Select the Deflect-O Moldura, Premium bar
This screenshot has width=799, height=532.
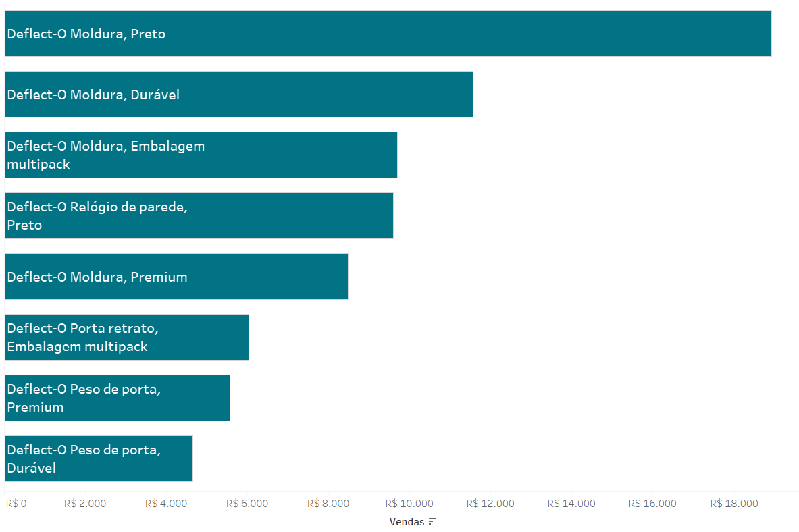(x=176, y=276)
